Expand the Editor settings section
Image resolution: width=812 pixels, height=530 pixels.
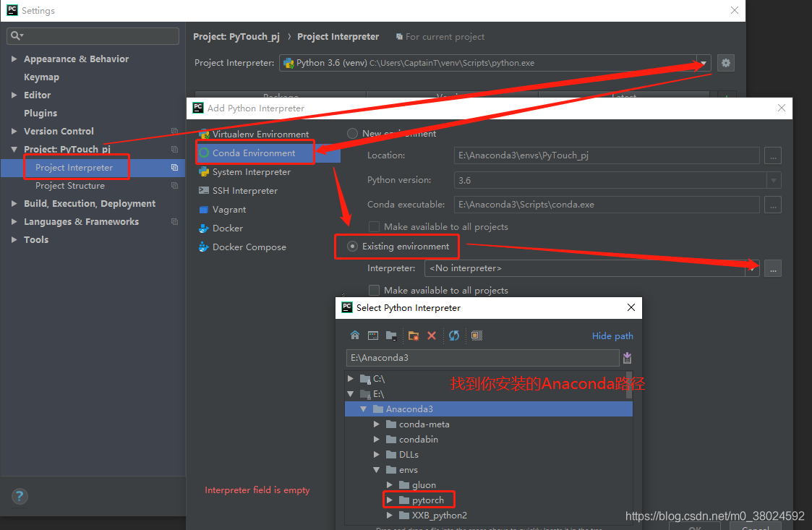(x=14, y=95)
